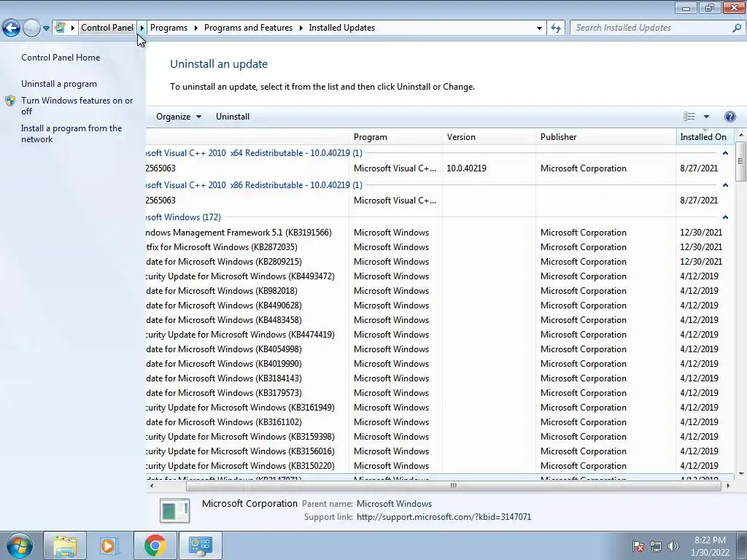Collapse Visual C++ 2010 x86 Redistributable group

coord(725,185)
